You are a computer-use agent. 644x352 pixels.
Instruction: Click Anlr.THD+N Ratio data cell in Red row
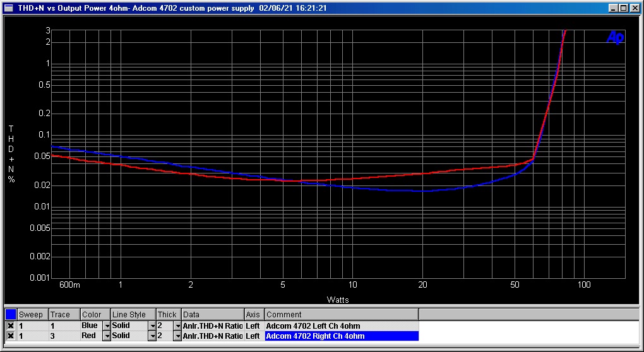pos(213,336)
